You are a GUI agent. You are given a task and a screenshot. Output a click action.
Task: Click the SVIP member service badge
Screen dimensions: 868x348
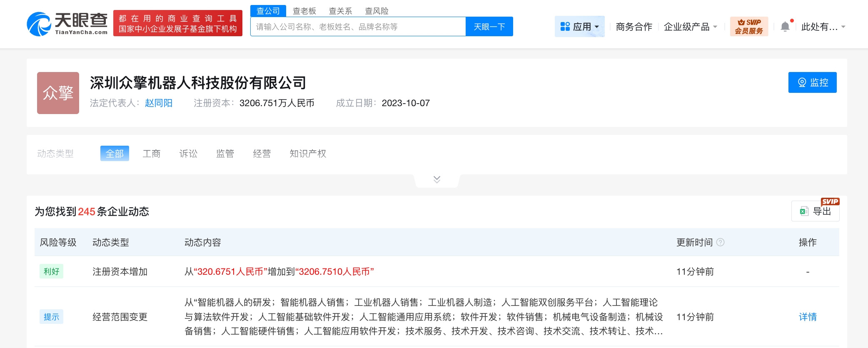coord(749,27)
